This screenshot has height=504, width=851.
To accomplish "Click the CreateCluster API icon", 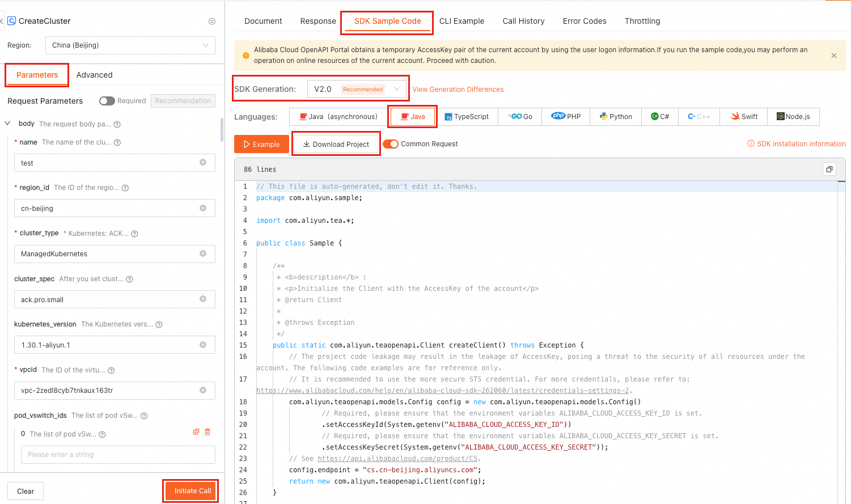I will click(11, 21).
